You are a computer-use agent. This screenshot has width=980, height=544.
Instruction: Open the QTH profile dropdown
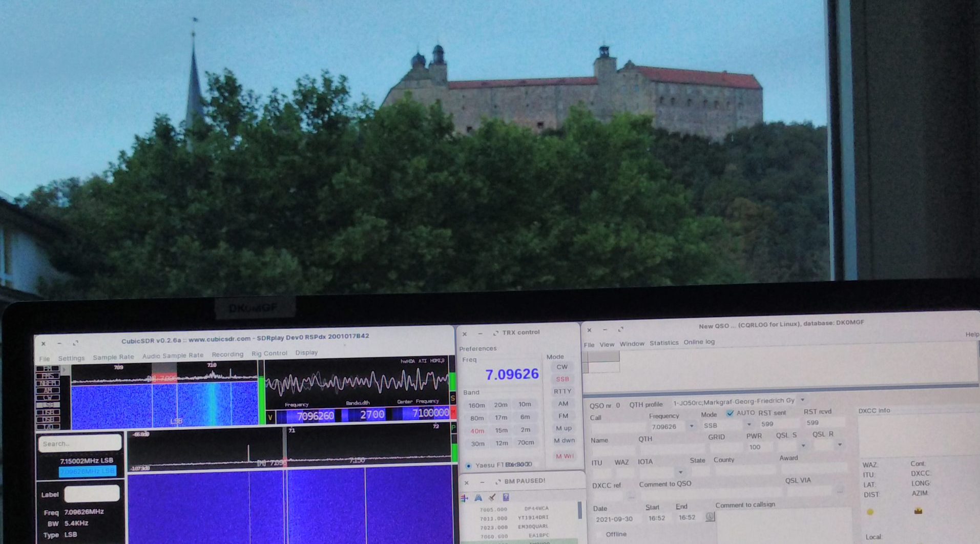pyautogui.click(x=802, y=400)
